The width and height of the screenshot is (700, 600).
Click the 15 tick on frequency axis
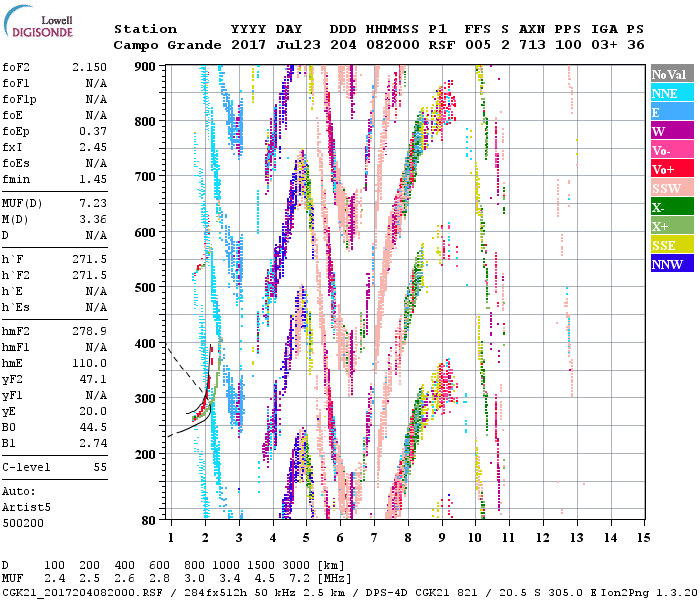tap(643, 537)
